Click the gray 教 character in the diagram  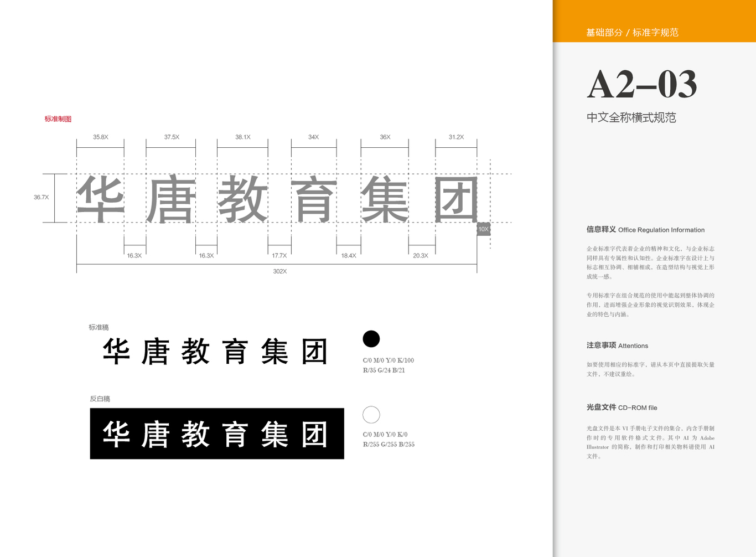click(x=242, y=199)
